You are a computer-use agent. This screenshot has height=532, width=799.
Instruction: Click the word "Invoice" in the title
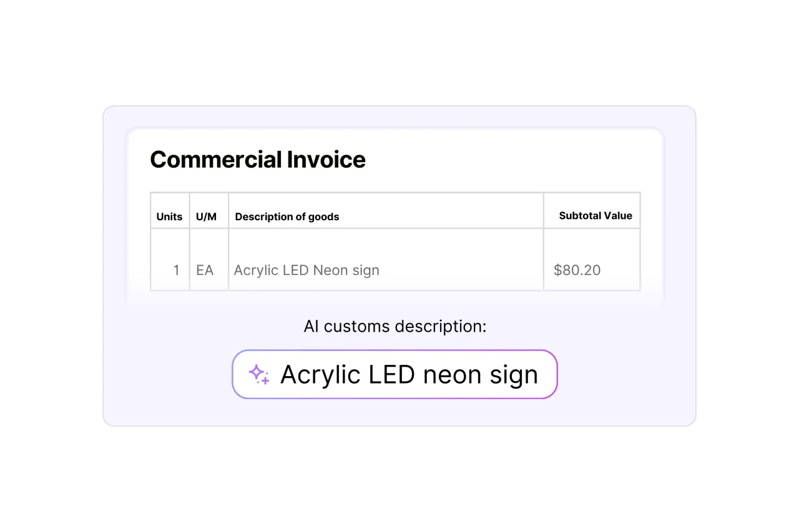coord(326,160)
